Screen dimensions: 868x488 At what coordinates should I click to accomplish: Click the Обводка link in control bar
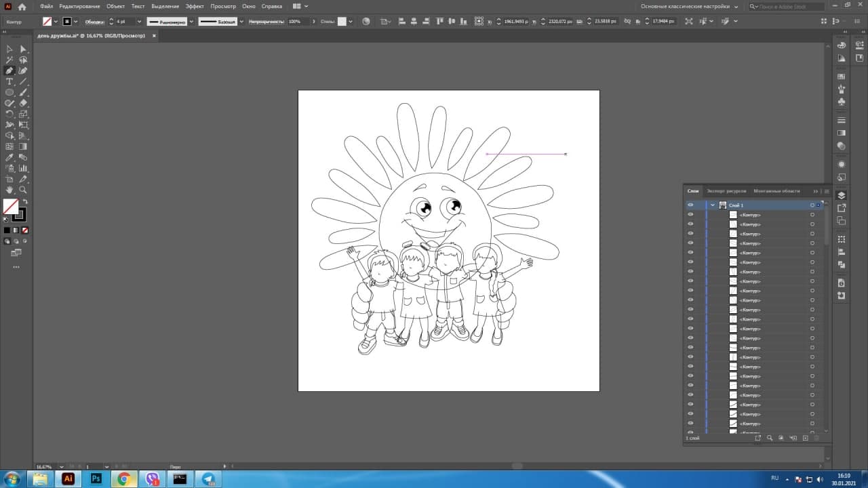pos(95,22)
